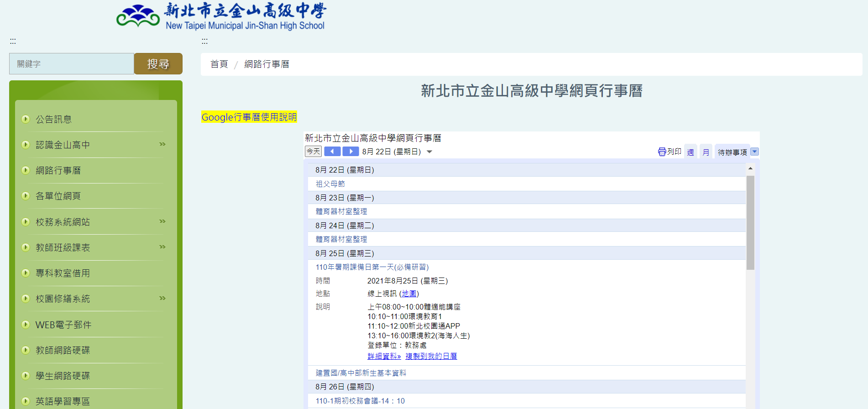Open the 110-1期初校務會議-14：10 event

click(x=360, y=401)
